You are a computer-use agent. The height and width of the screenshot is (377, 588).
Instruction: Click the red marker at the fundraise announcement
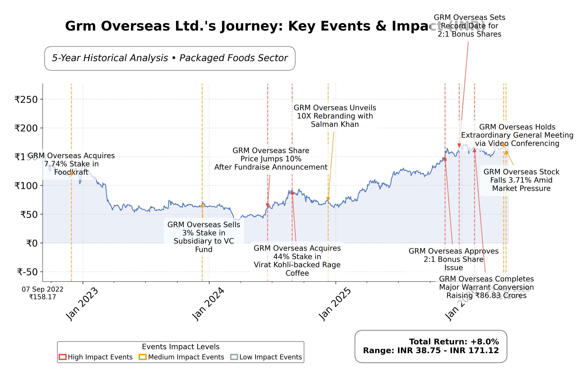(268, 205)
